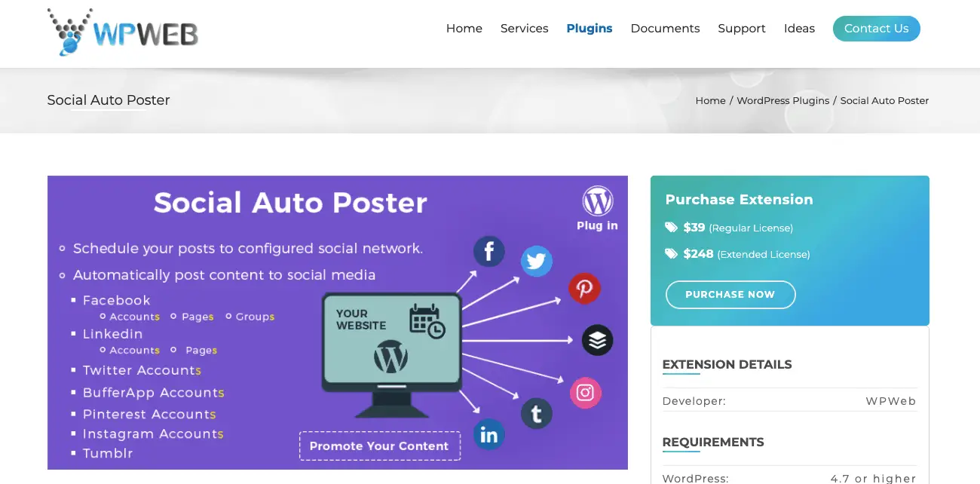Click the Instagram icon in banner
The image size is (980, 484).
[x=586, y=393]
